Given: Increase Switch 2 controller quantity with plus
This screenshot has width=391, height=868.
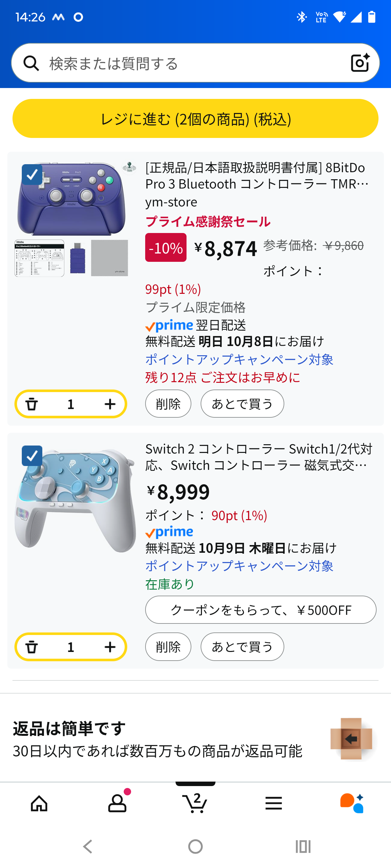Looking at the screenshot, I should 110,647.
